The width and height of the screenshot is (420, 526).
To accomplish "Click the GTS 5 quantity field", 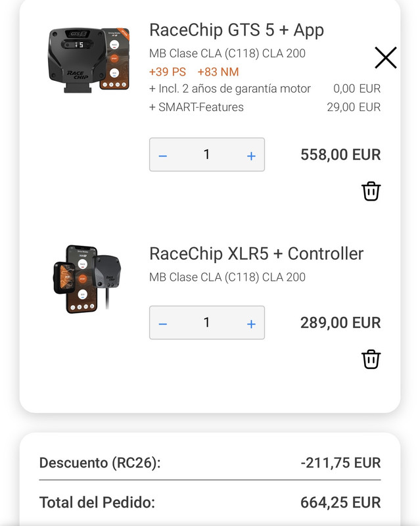I will point(207,155).
